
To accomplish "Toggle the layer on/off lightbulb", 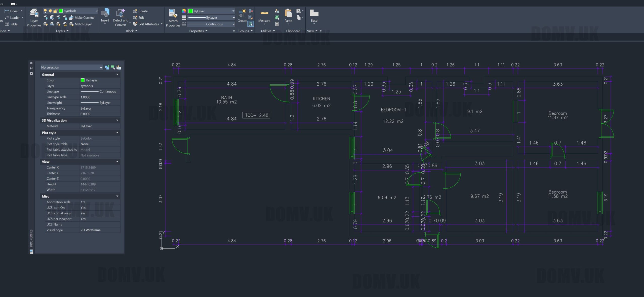I will coord(45,11).
